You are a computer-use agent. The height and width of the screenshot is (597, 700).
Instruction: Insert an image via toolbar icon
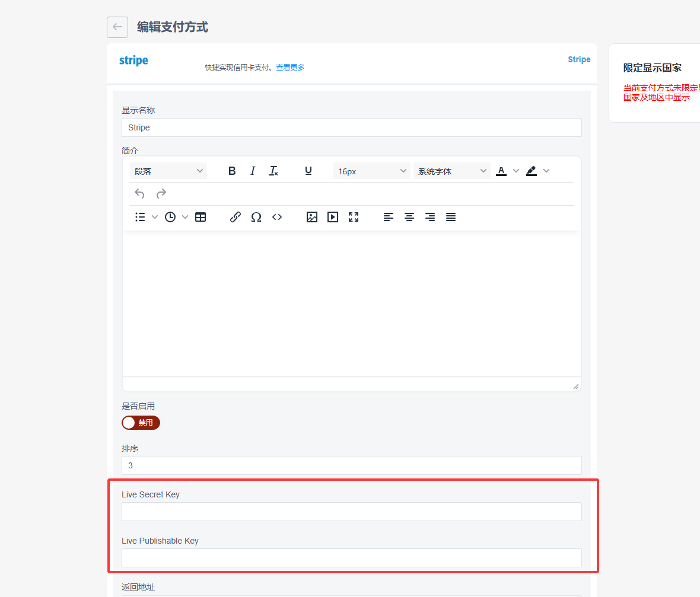click(x=312, y=217)
